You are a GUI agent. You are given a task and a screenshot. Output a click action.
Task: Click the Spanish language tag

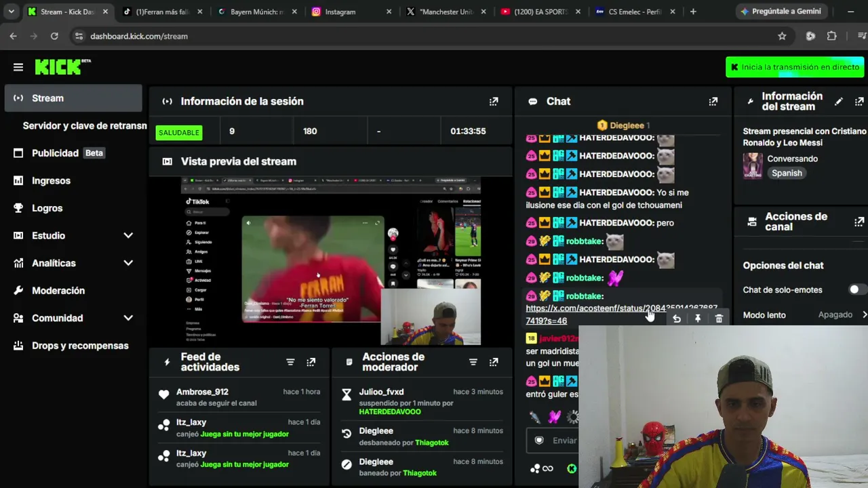pos(787,173)
